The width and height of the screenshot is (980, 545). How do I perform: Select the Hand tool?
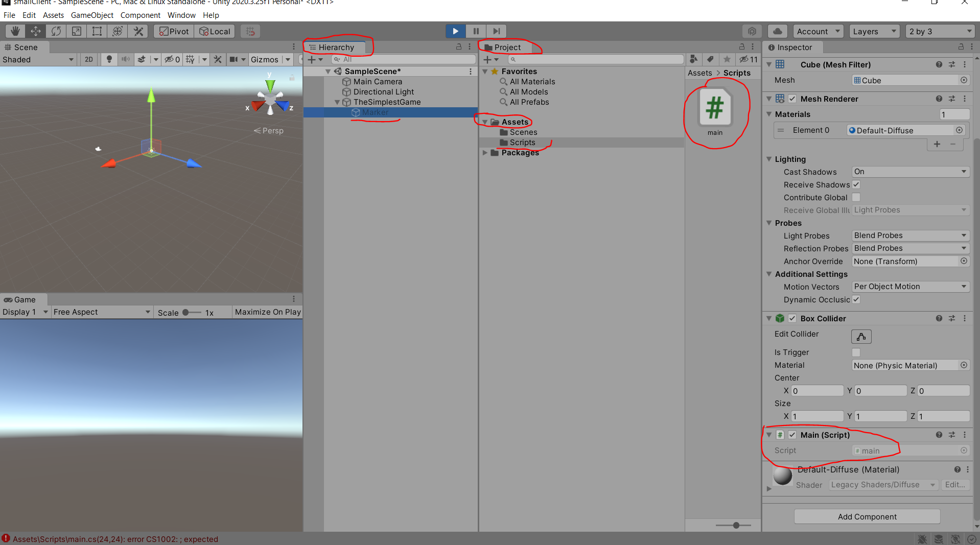click(15, 31)
